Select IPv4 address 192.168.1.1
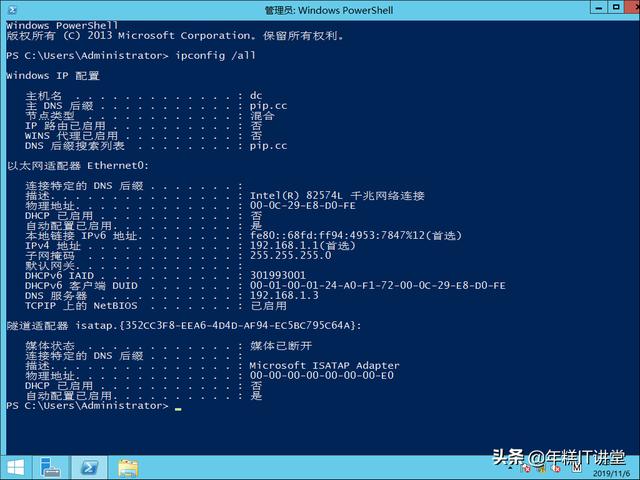Viewport: 640px width, 480px height. pyautogui.click(x=284, y=246)
